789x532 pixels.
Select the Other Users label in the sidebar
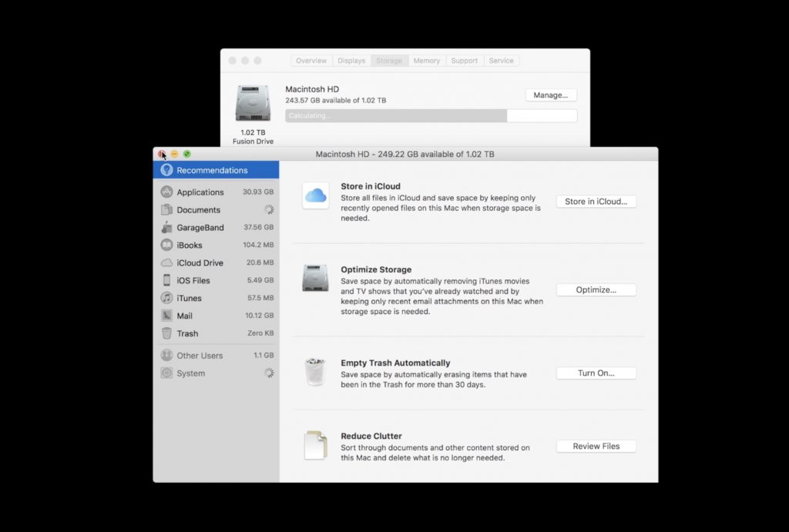[x=200, y=355]
